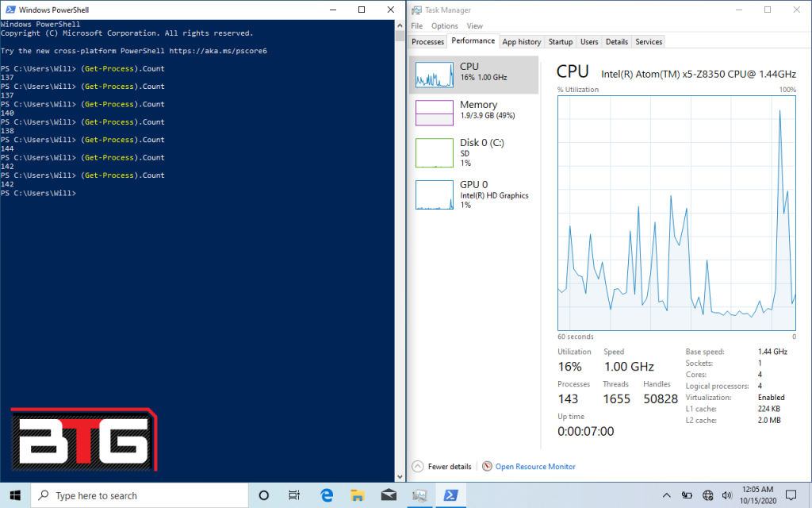Viewport: 812px width, 508px height.
Task: Switch to the App history tab
Action: coord(522,41)
